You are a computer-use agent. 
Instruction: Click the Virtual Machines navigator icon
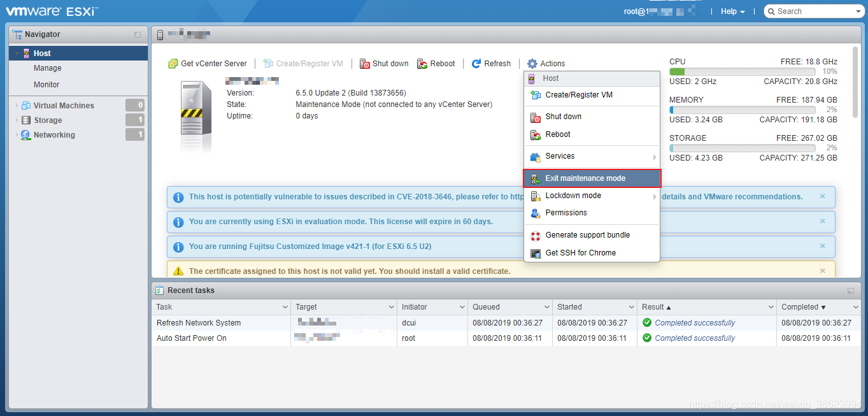pyautogui.click(x=26, y=106)
